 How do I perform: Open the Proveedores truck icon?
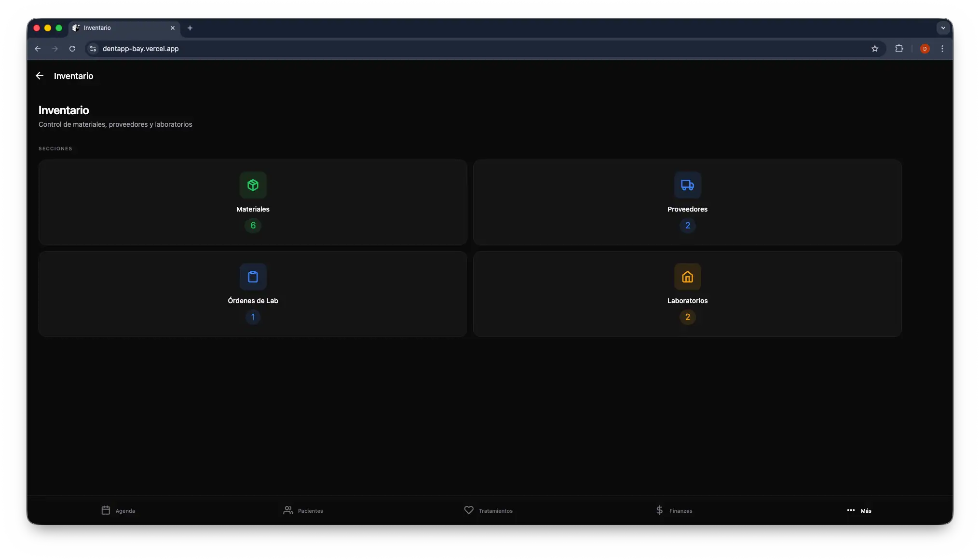687,185
